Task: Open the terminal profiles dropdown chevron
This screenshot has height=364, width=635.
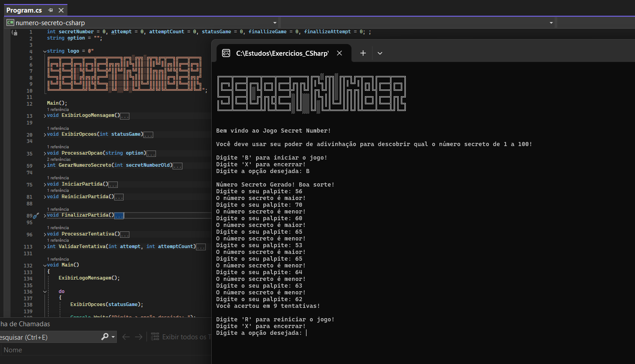Action: click(x=380, y=53)
